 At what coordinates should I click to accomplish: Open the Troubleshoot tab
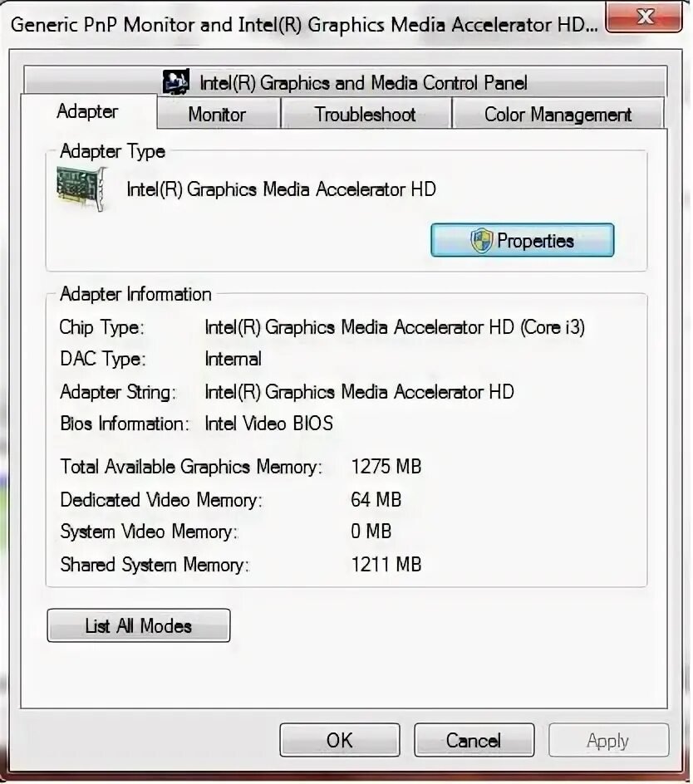366,114
